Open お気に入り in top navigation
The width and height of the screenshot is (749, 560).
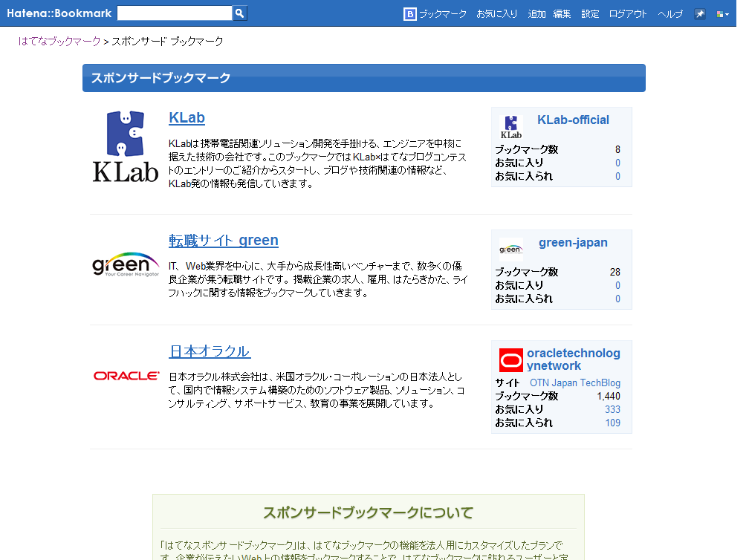497,14
